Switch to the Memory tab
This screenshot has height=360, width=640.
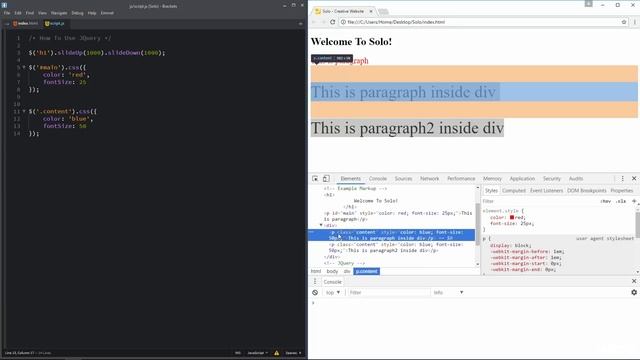tap(492, 179)
